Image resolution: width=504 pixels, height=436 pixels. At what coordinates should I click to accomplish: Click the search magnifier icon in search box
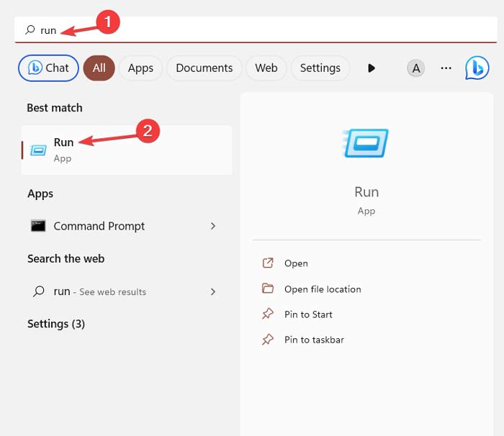point(30,30)
